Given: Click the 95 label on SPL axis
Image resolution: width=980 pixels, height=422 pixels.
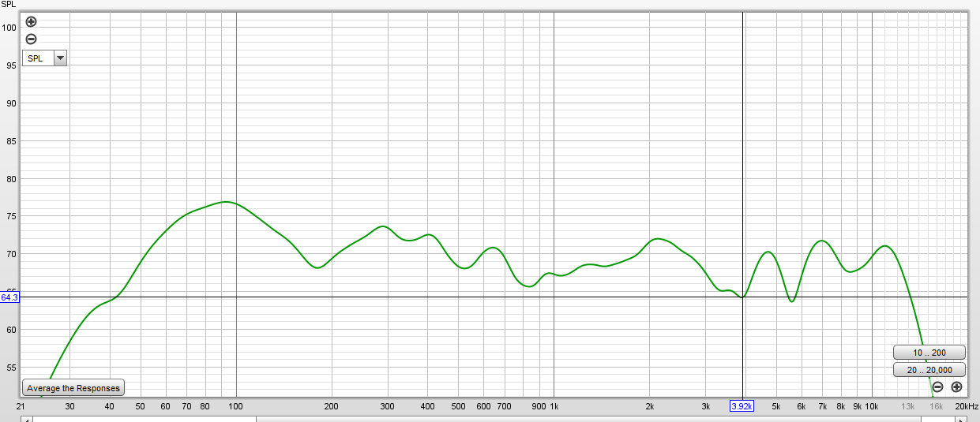Looking at the screenshot, I should click(12, 65).
